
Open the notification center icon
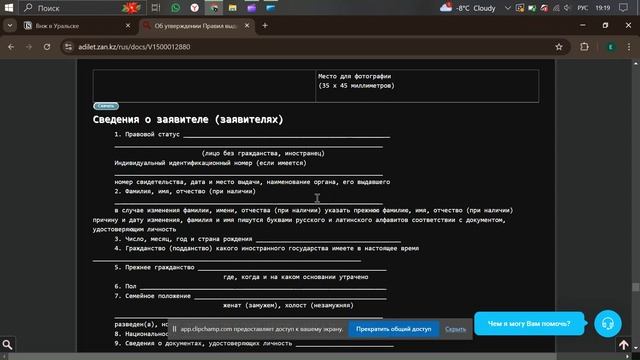coord(623,8)
